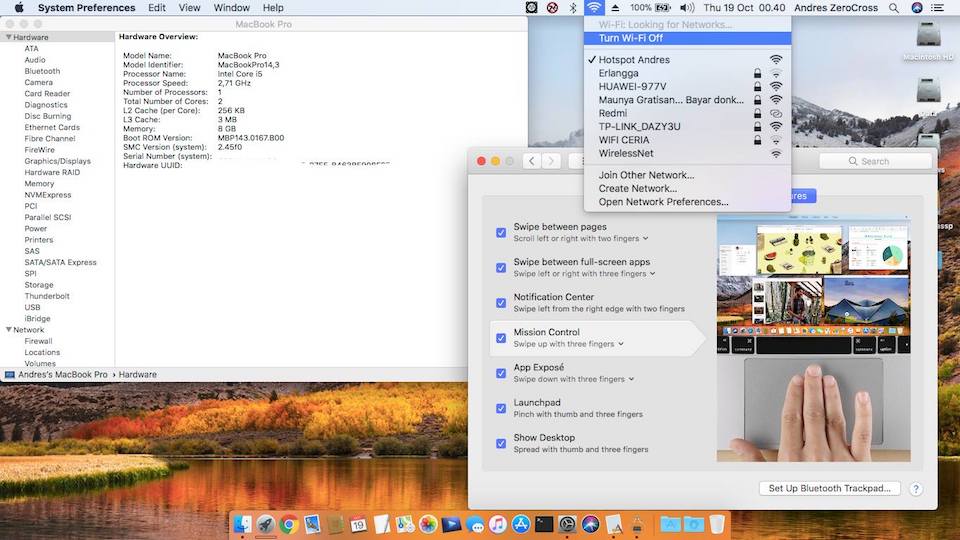The image size is (960, 540).
Task: Select Turn Wi-Fi Off in the Wi-Fi menu
Action: click(688, 38)
